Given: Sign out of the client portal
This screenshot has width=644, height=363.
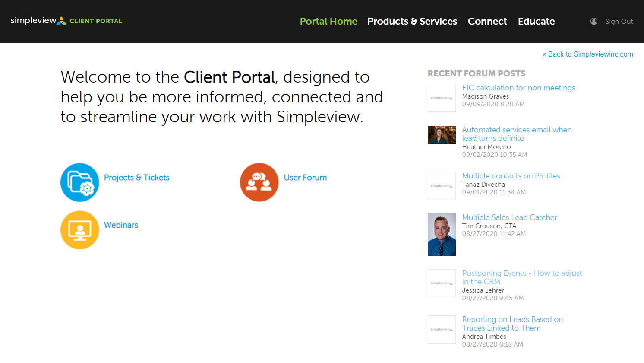Looking at the screenshot, I should click(619, 21).
